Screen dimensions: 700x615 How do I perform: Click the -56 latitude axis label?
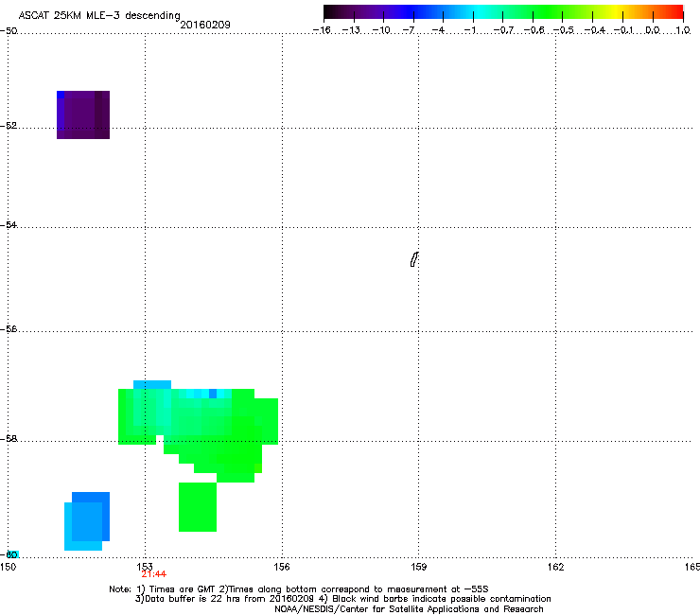point(9,328)
